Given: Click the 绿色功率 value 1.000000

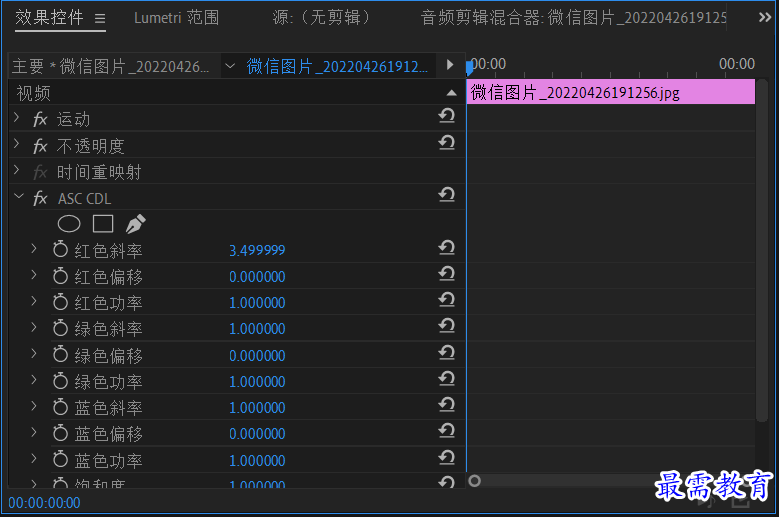Looking at the screenshot, I should click(257, 381).
